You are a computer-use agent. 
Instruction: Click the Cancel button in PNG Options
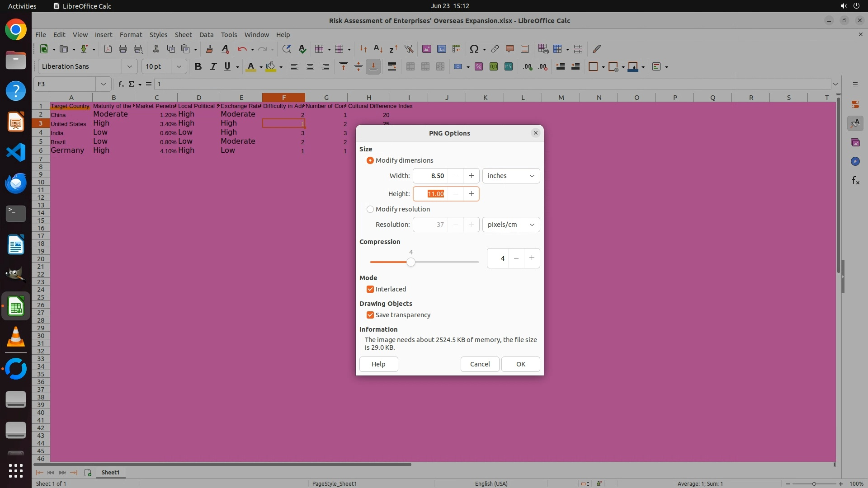pos(480,364)
